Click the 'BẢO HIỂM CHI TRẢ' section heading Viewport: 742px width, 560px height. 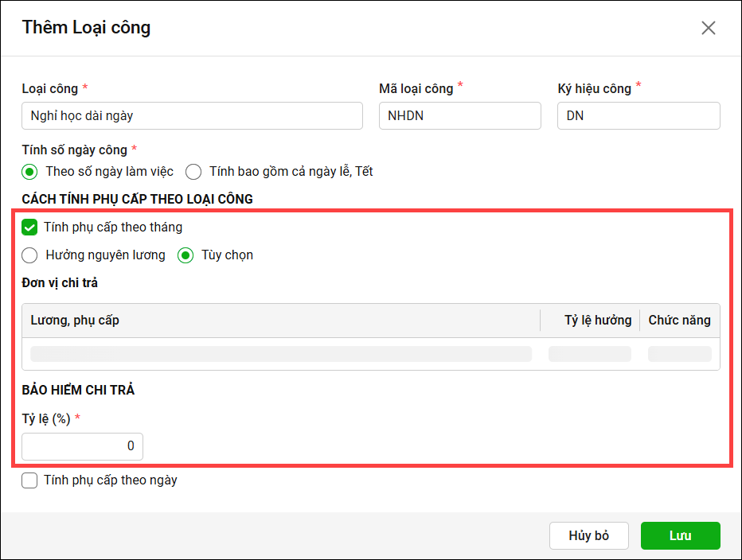click(x=78, y=390)
